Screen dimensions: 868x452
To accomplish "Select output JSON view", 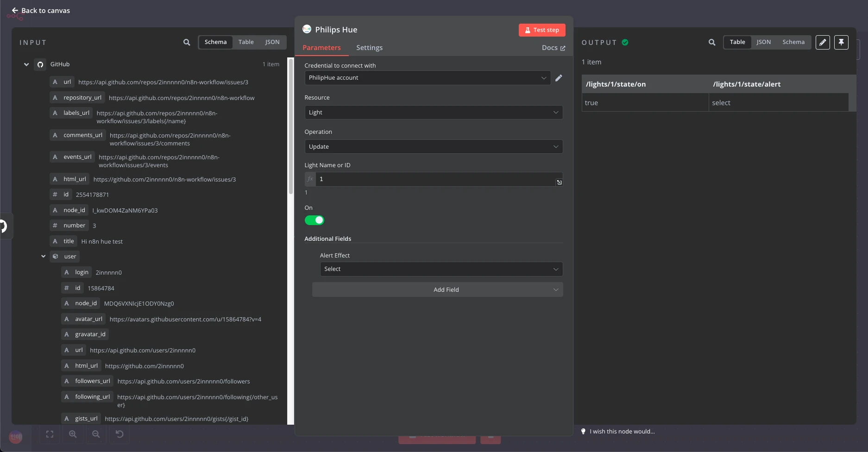I will pos(764,42).
